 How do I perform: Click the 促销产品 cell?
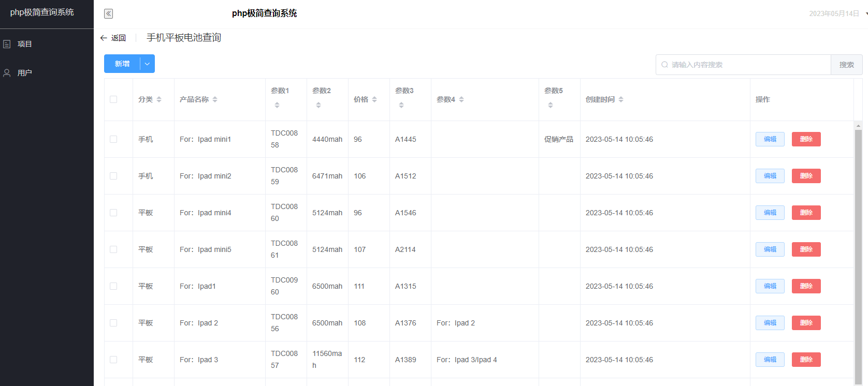point(558,139)
